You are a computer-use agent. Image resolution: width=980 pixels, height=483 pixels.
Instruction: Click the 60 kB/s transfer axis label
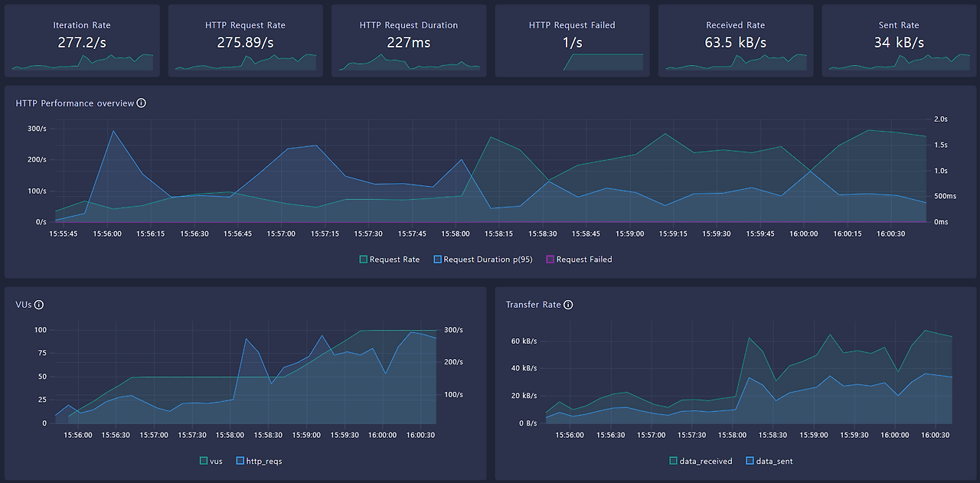click(x=524, y=341)
